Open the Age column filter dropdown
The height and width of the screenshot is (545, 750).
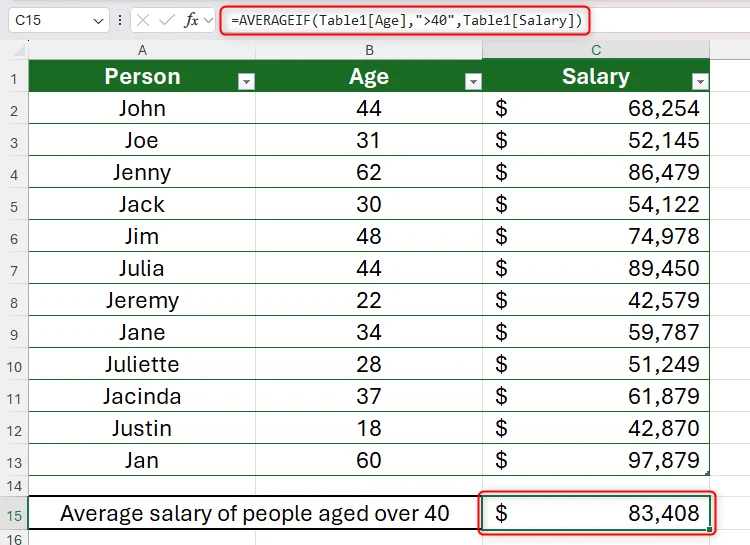click(473, 82)
